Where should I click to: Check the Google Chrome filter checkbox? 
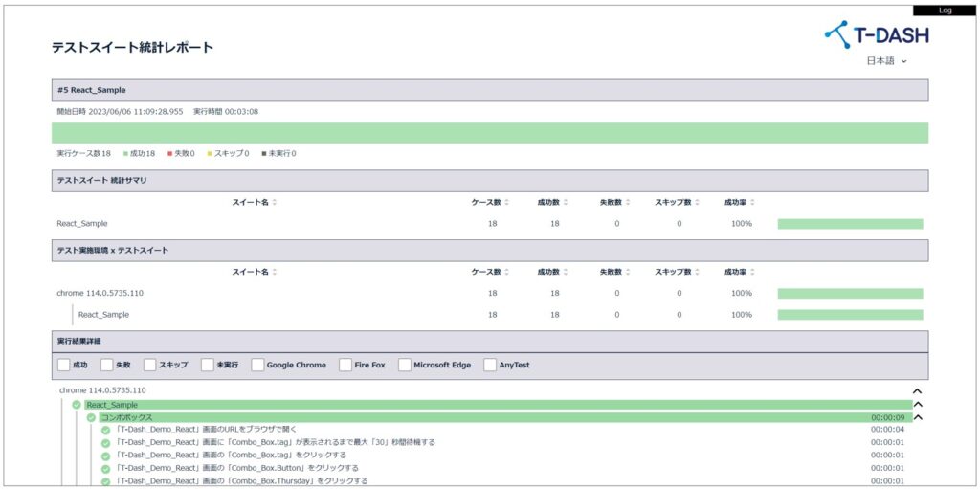(258, 365)
